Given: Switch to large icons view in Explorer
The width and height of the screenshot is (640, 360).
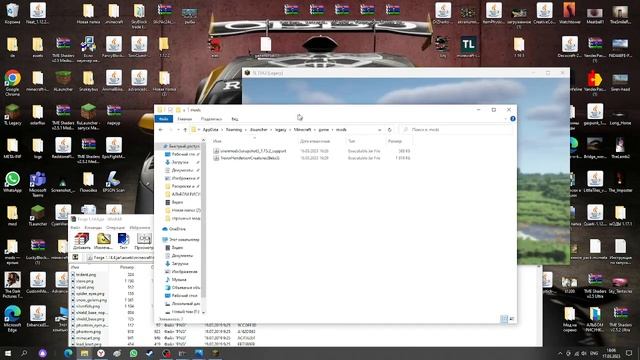Looking at the screenshot, I should [512, 319].
